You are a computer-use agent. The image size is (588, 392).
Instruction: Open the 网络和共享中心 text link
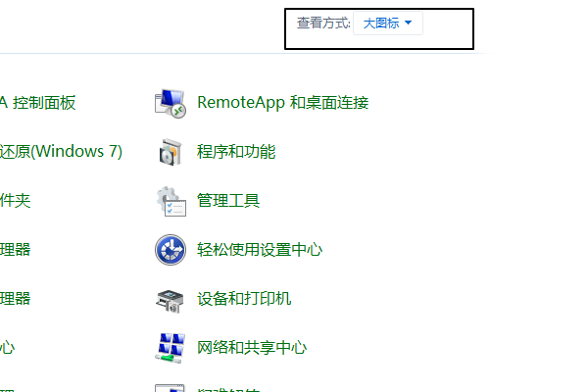[x=252, y=347]
